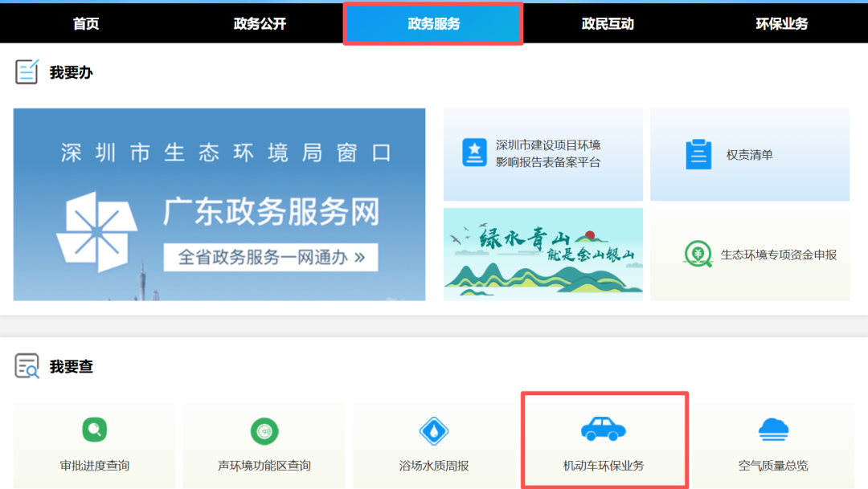Open 浴场水质周报 text link
Viewport: 868px width, 489px height.
coord(433,465)
